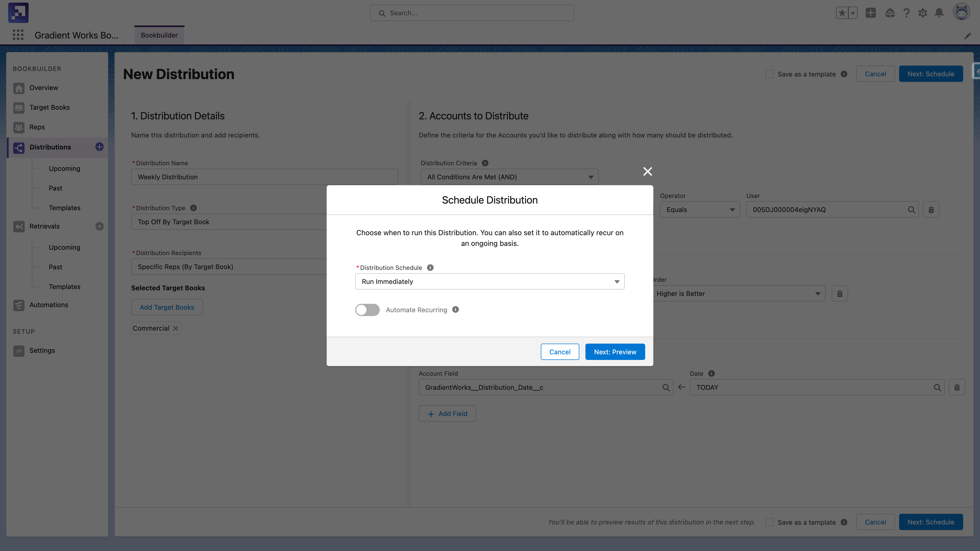Open the notifications bell icon
The width and height of the screenshot is (980, 551).
[x=939, y=13]
